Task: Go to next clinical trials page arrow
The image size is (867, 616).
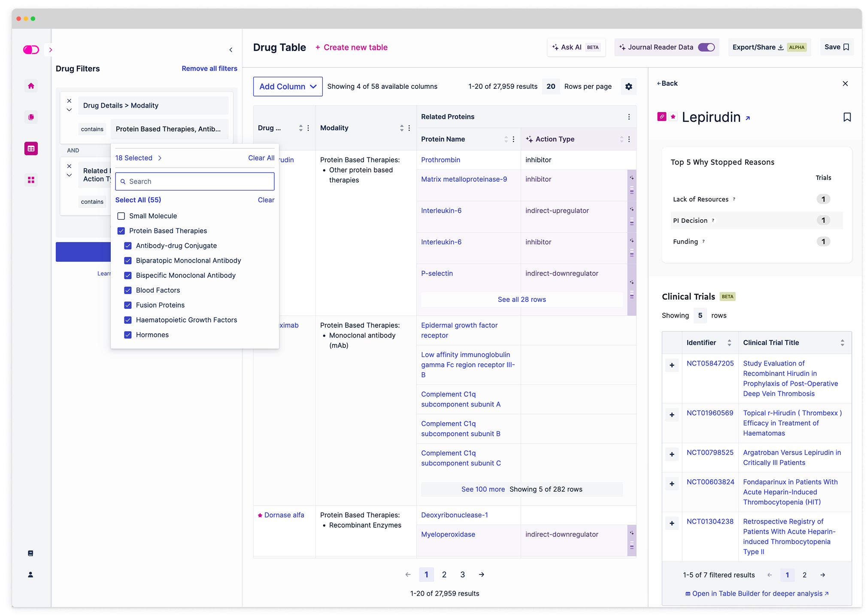Action: pyautogui.click(x=822, y=575)
